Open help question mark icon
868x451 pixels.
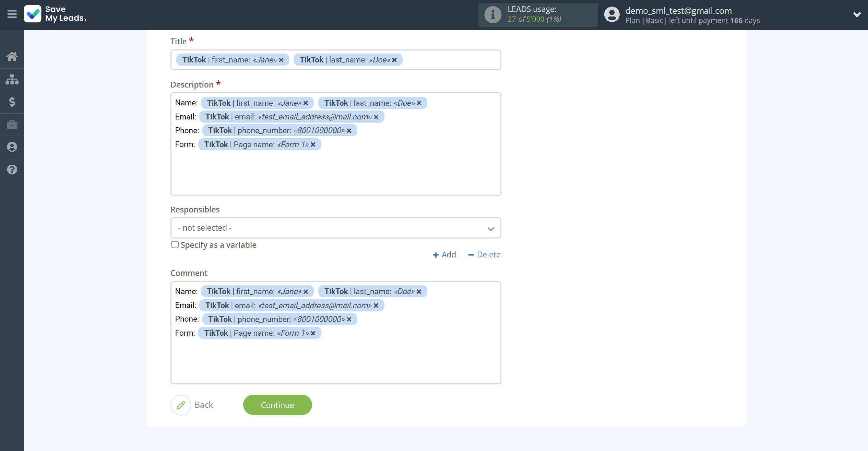point(12,170)
